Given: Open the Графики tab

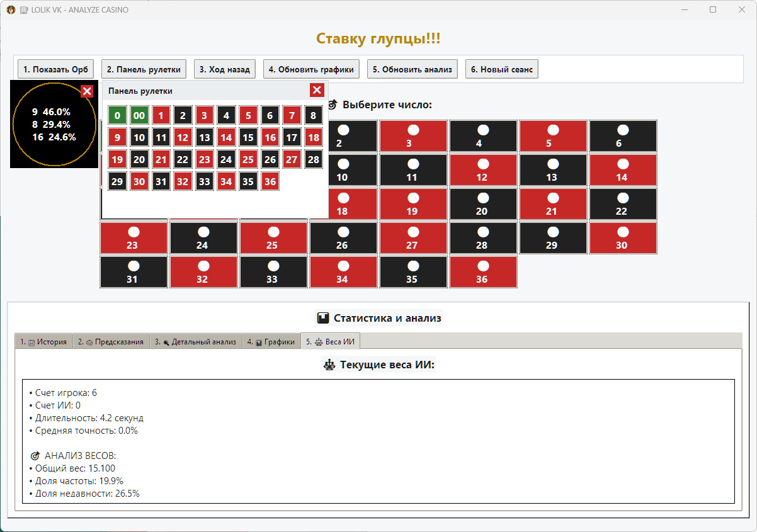Looking at the screenshot, I should [271, 342].
